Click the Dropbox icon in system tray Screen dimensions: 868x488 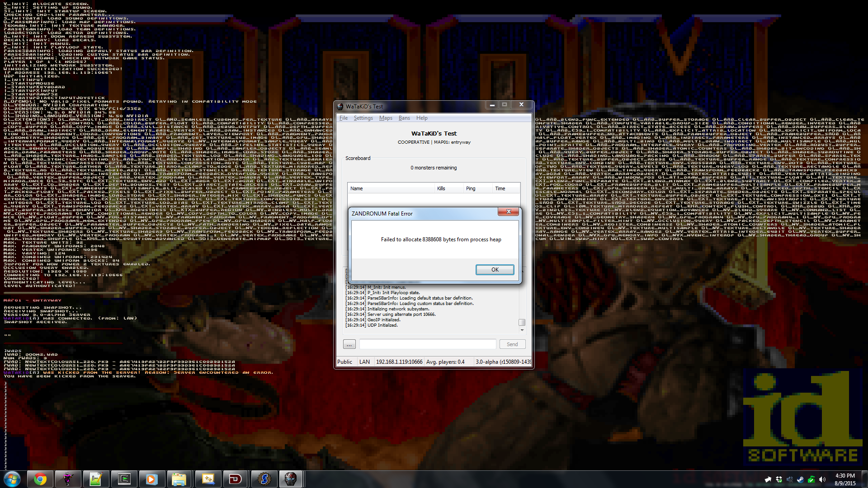point(779,479)
